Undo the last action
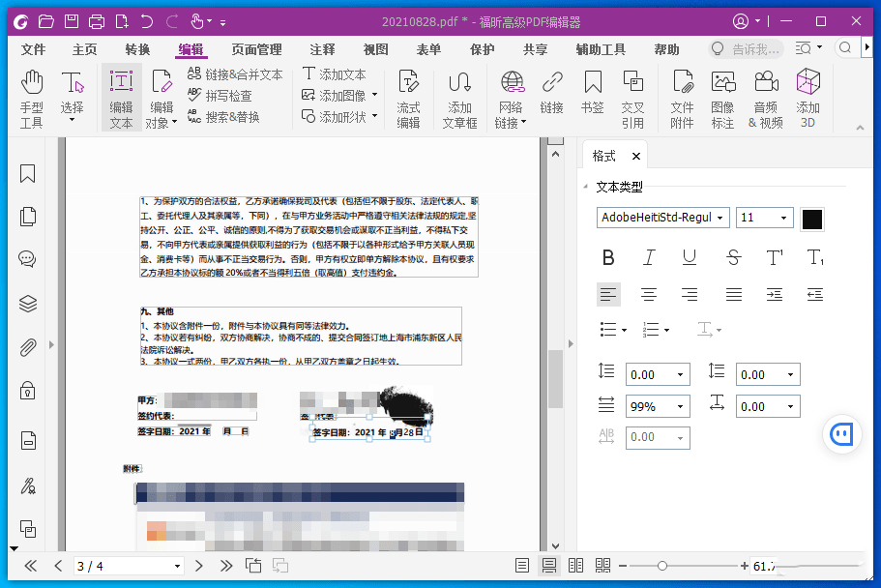This screenshot has height=588, width=881. (147, 22)
